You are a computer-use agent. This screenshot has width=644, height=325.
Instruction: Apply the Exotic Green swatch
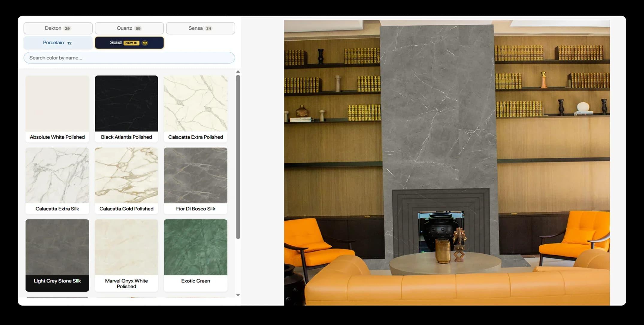coord(196,255)
